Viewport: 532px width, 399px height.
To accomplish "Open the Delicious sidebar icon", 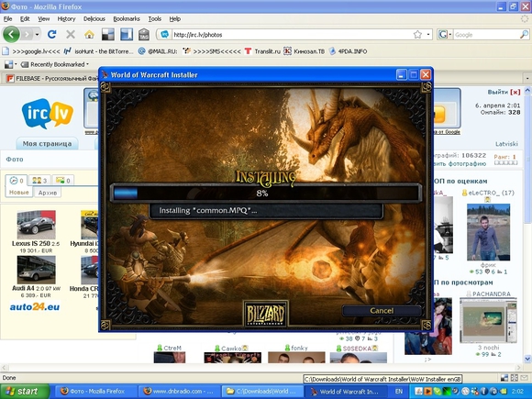I will click(x=127, y=34).
